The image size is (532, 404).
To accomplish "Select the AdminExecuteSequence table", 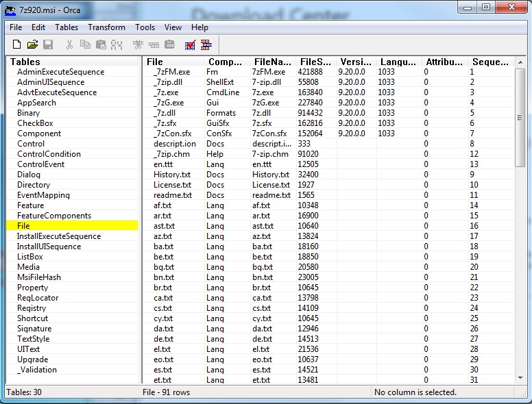I will click(61, 72).
